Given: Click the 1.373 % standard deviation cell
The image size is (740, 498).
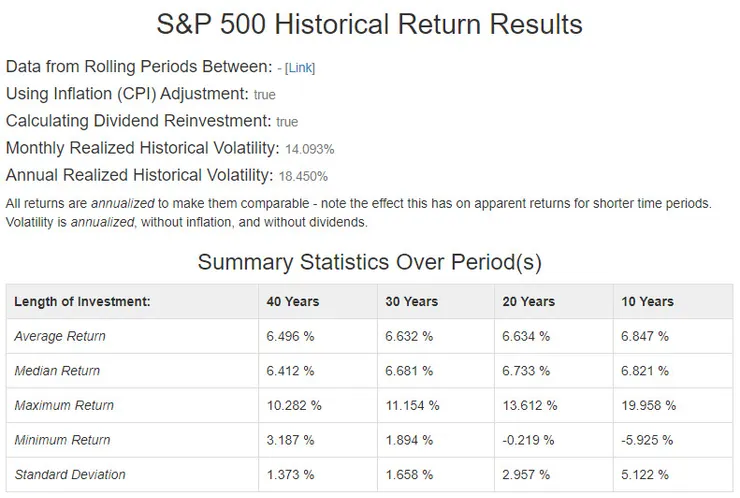Looking at the screenshot, I should 290,474.
